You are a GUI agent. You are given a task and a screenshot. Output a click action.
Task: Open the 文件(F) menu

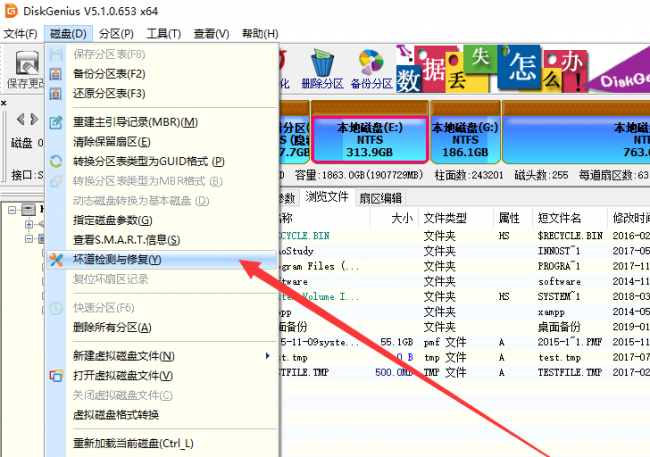(x=20, y=34)
